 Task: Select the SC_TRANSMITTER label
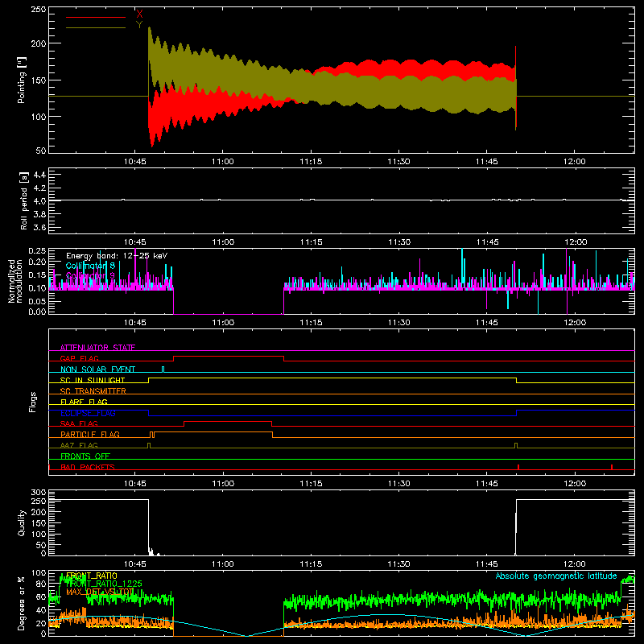coord(93,391)
